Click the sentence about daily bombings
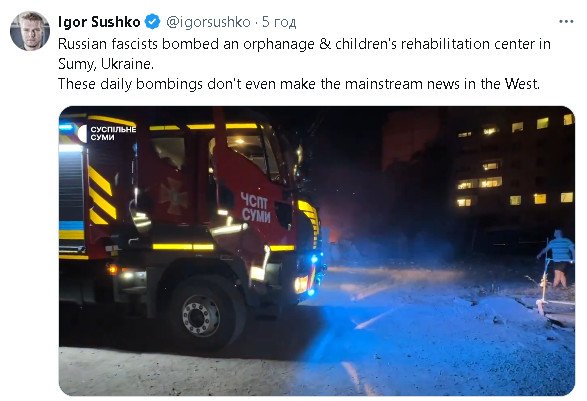 coord(299,84)
